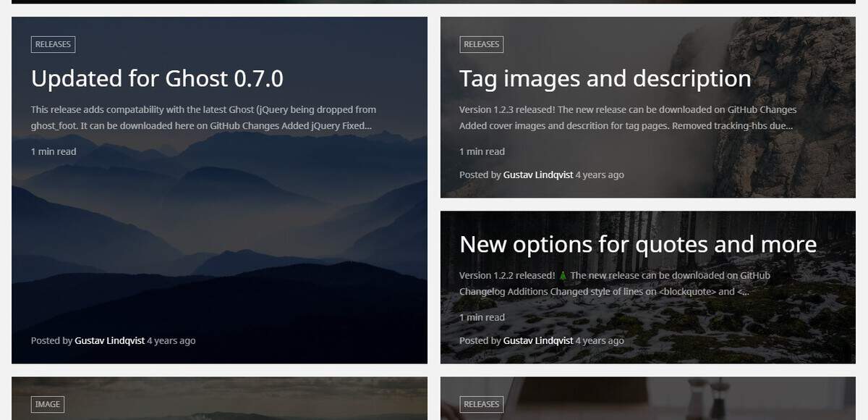Click "4 years ago" timestamp on the Tag images card

pos(600,175)
